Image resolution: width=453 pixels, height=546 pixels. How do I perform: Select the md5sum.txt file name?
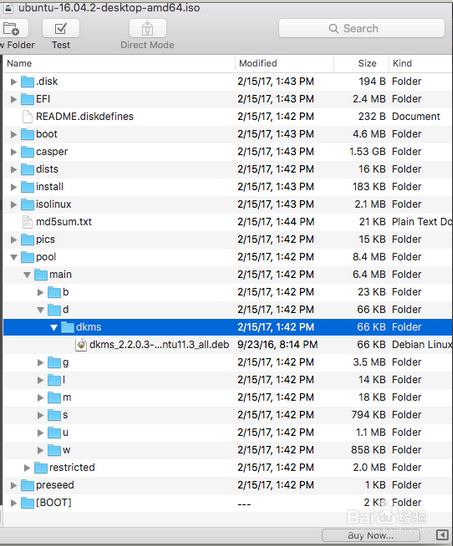64,222
